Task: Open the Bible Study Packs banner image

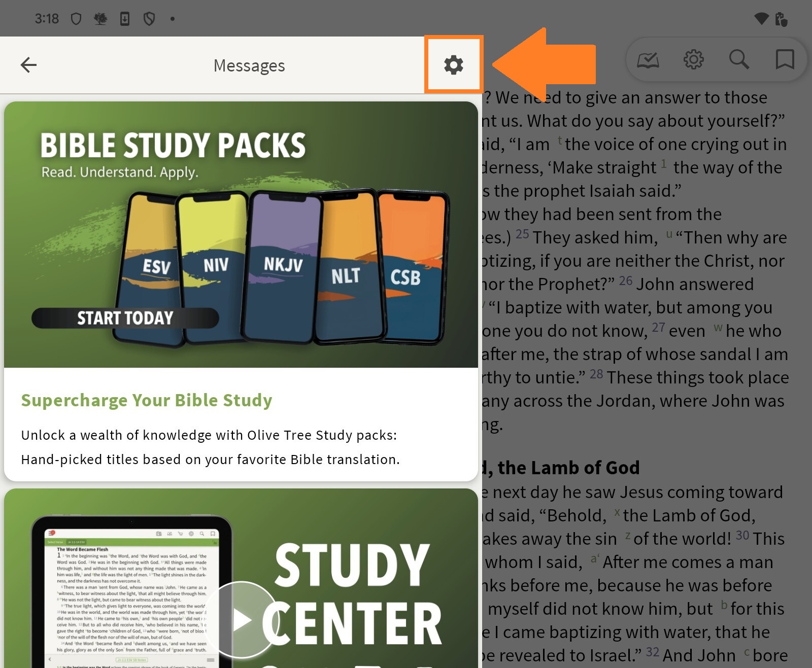Action: 241,234
